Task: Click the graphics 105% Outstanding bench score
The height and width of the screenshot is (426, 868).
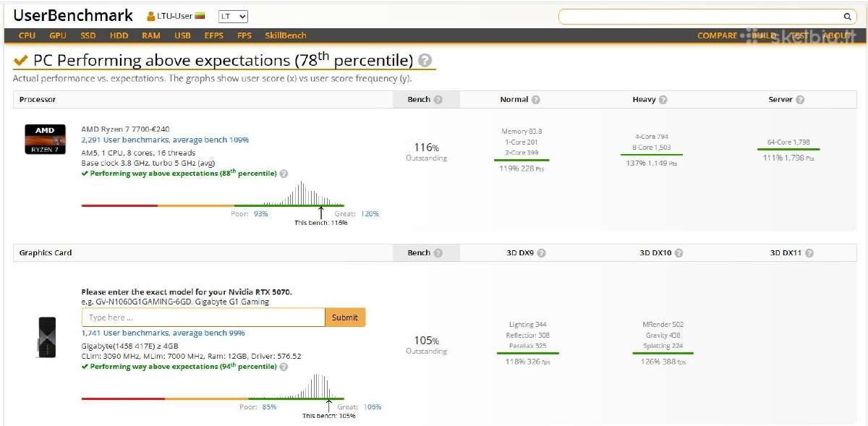Action: point(426,344)
